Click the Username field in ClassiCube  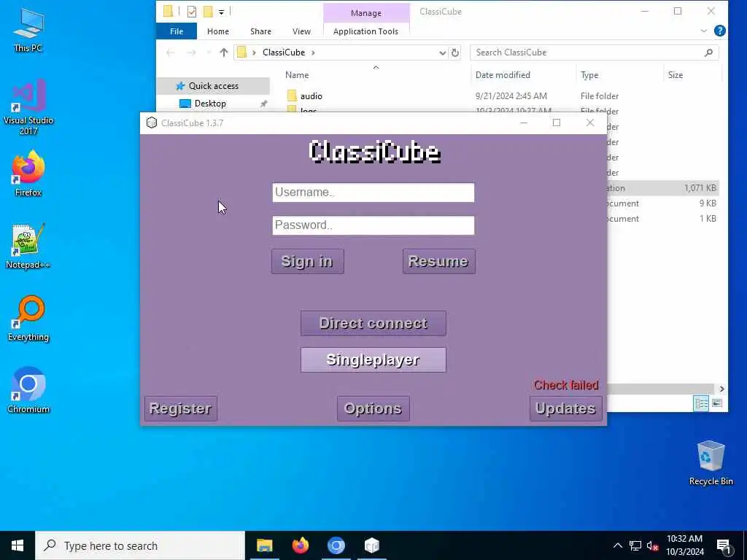click(373, 192)
